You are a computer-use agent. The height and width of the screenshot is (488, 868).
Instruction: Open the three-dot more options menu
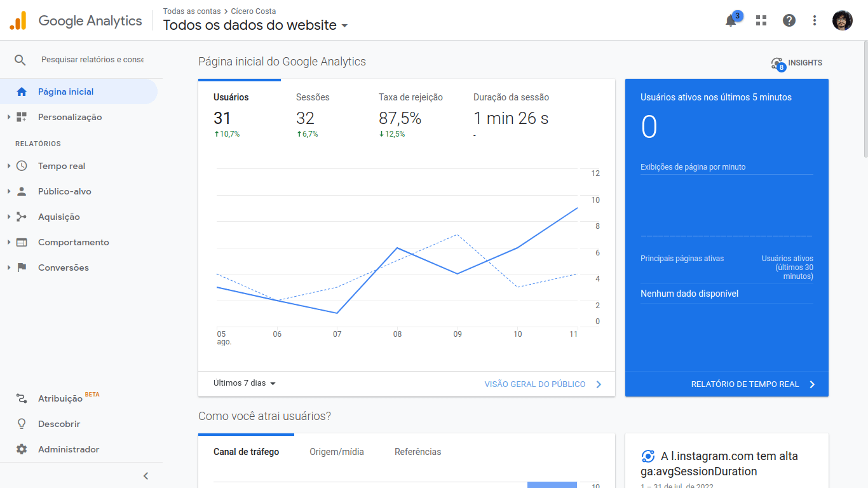[x=815, y=20]
